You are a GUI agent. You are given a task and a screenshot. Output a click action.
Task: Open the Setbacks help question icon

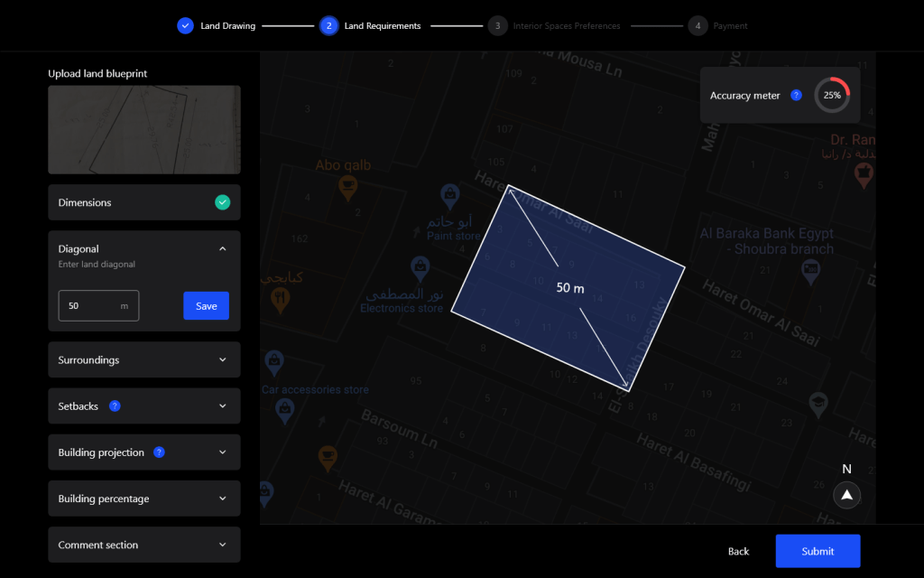click(115, 406)
